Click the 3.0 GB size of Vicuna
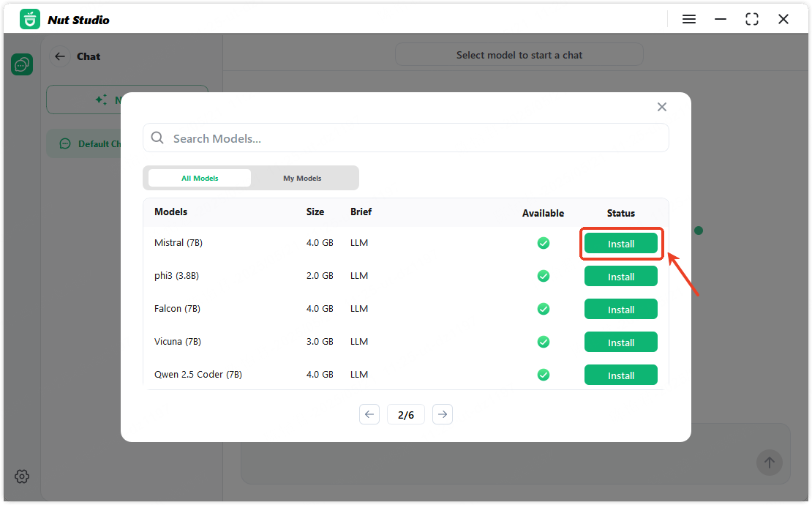This screenshot has height=505, width=812. [320, 341]
